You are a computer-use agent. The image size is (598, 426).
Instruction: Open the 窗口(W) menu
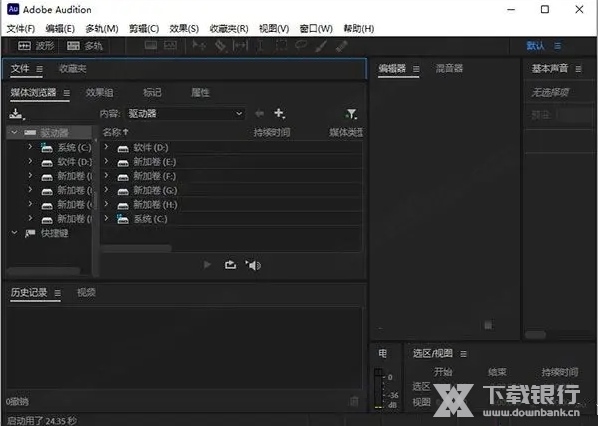316,29
